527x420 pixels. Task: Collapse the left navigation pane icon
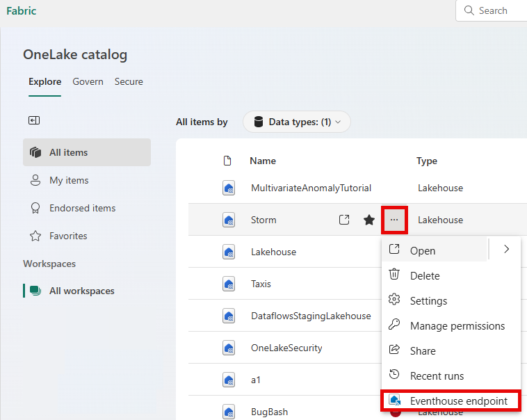pyautogui.click(x=34, y=120)
